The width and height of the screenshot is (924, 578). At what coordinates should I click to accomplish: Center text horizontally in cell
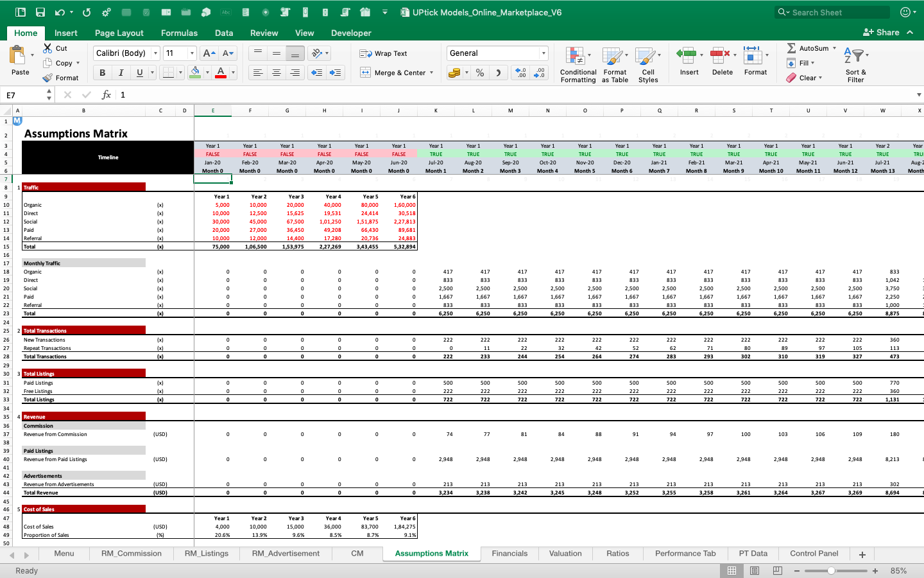(277, 73)
